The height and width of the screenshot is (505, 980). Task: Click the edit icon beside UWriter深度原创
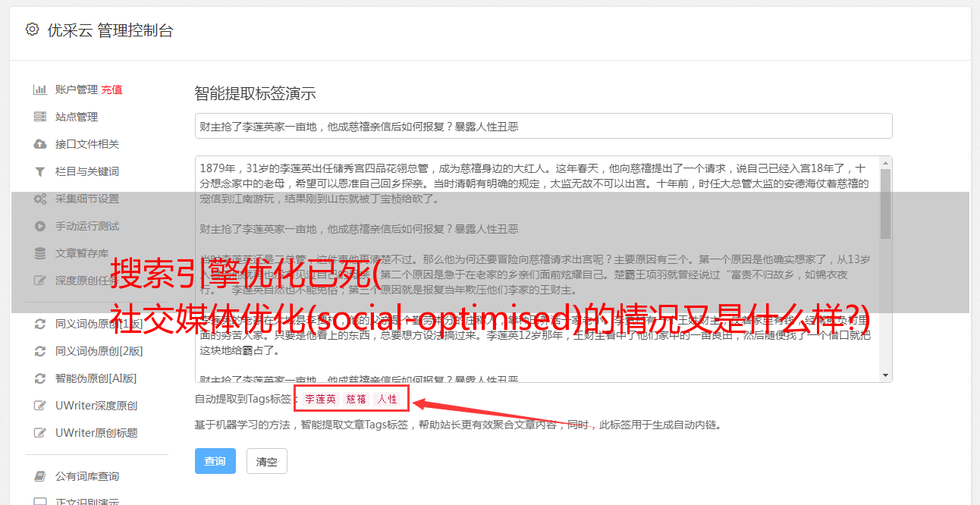pos(40,406)
